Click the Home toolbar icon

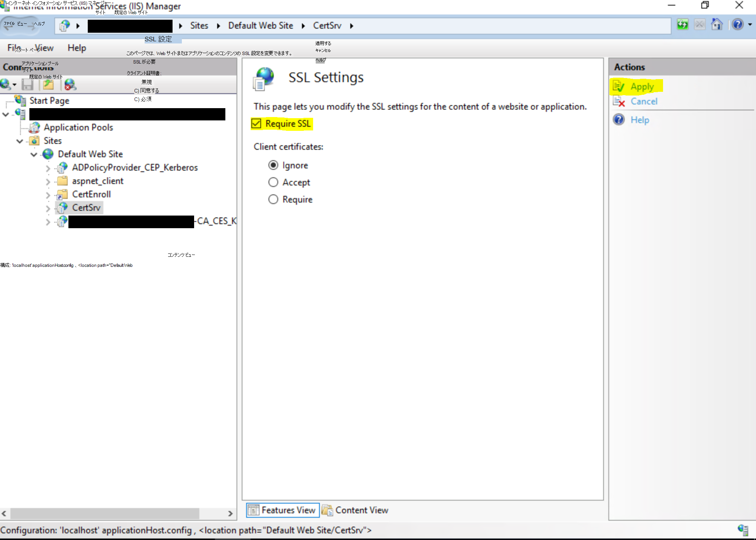(717, 25)
